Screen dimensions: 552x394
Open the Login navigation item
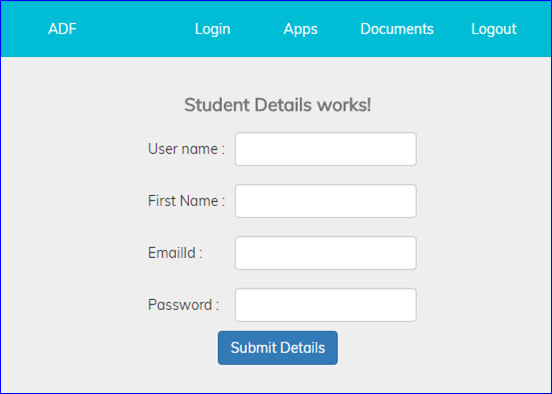tap(213, 29)
